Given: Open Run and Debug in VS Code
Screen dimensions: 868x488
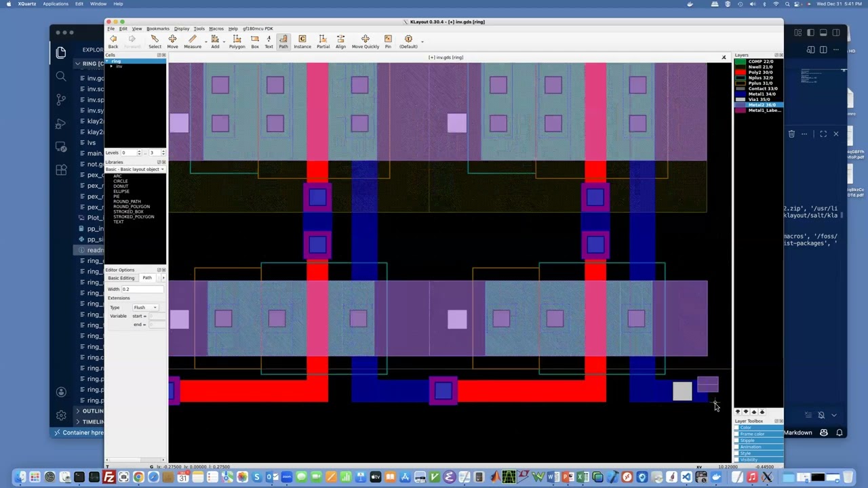Looking at the screenshot, I should 61,123.
